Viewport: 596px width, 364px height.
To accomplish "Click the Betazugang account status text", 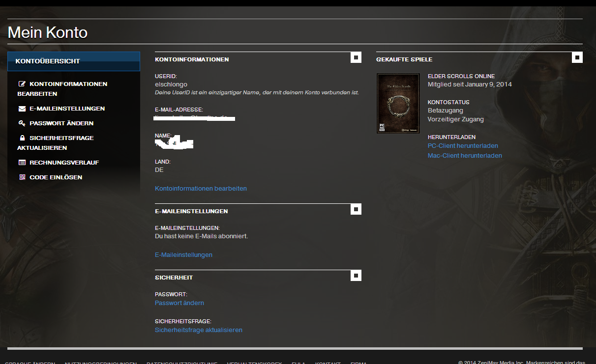I will [x=446, y=111].
